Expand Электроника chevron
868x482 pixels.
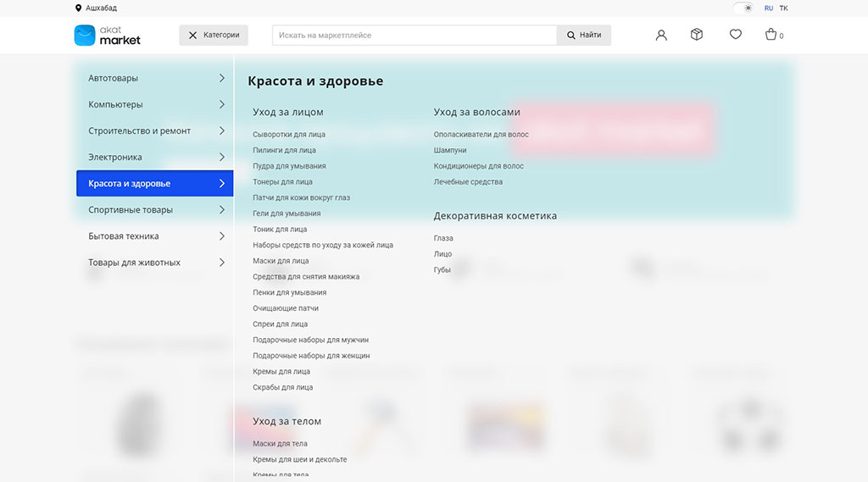point(221,158)
